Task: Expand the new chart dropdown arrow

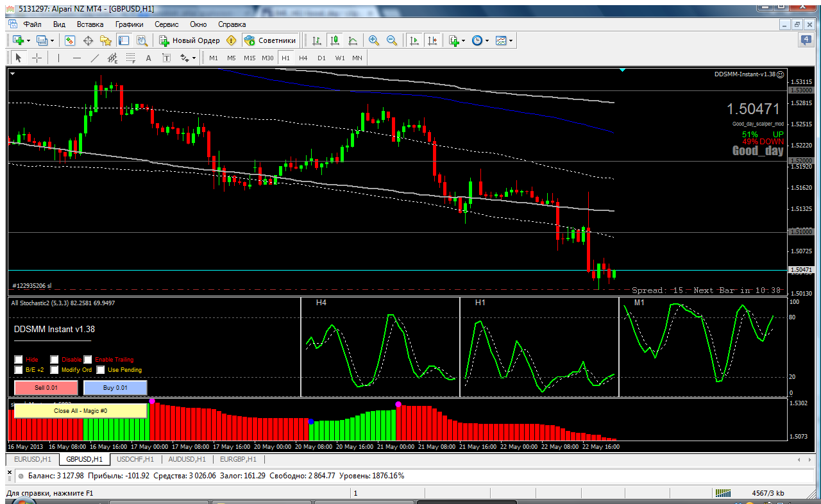Action: point(28,40)
